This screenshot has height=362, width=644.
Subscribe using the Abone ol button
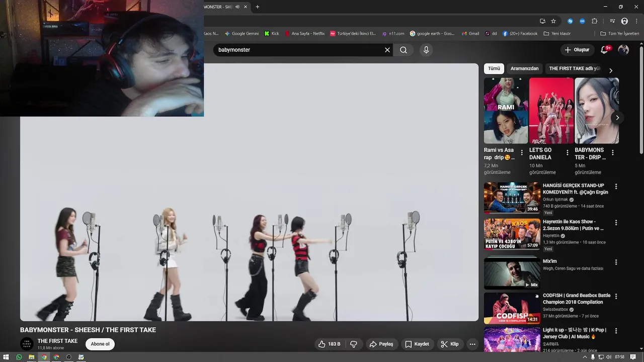100,344
